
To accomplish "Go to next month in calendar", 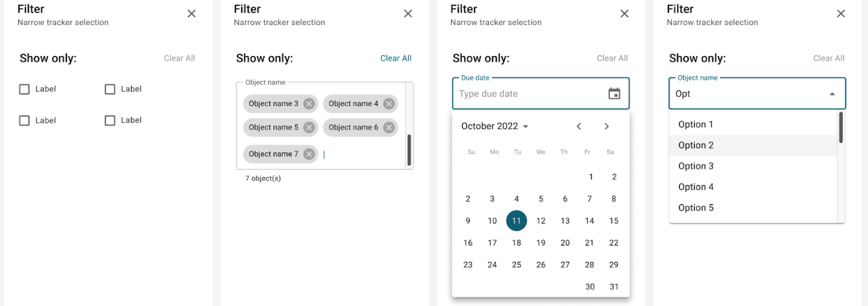I will (606, 127).
